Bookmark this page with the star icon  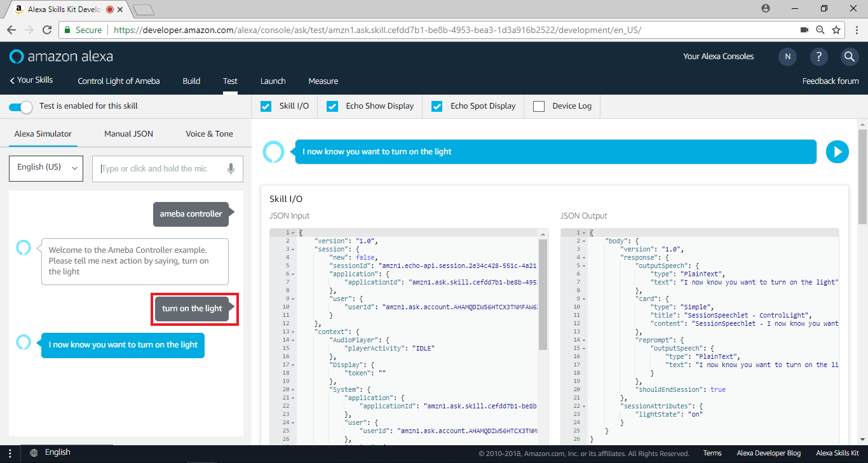(836, 30)
